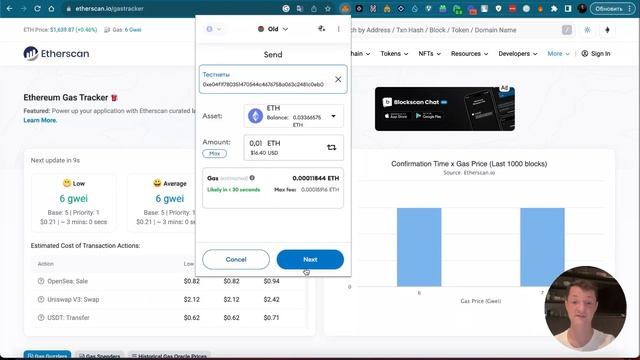The height and width of the screenshot is (360, 640).
Task: Open the NFTs menu
Action: pos(429,53)
